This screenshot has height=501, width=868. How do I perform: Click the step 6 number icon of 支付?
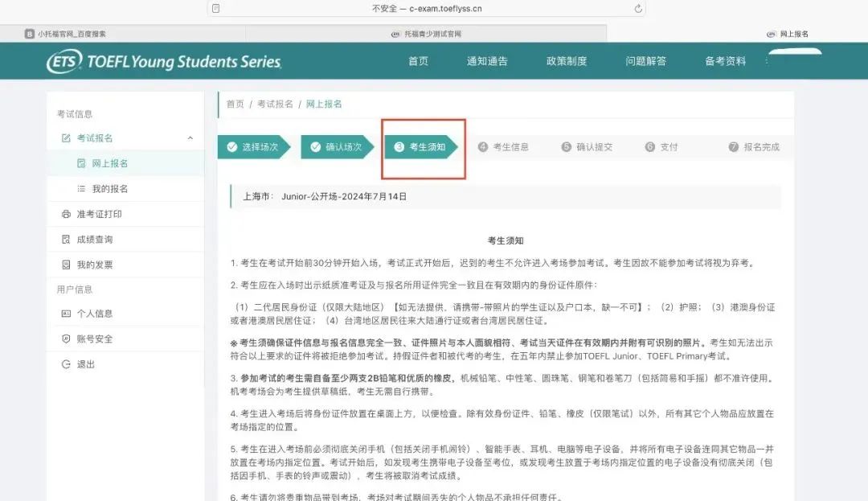(650, 146)
